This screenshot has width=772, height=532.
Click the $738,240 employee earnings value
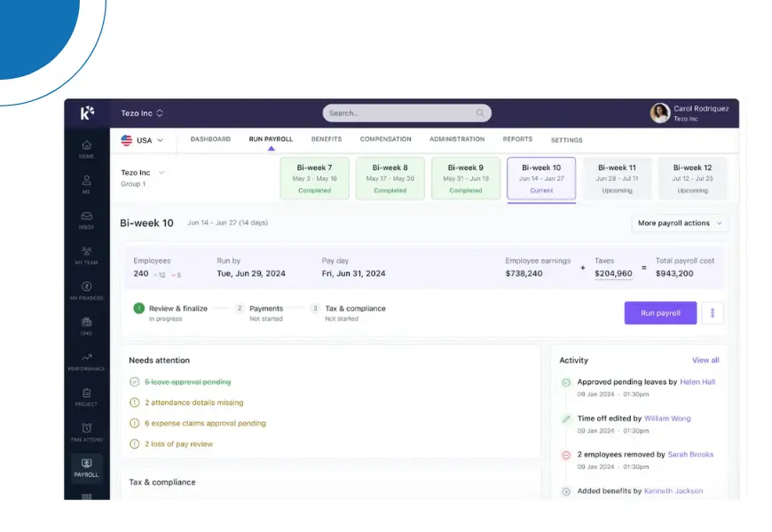coord(524,274)
